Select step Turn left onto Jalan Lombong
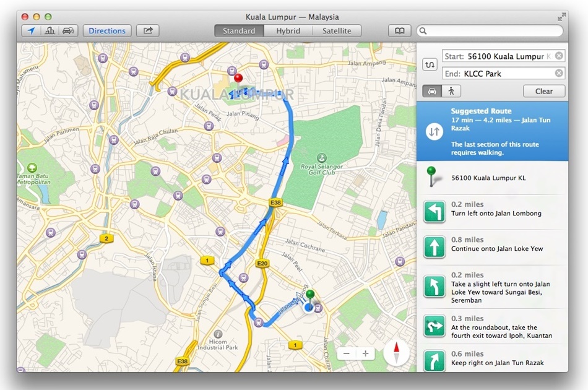 [493, 212]
